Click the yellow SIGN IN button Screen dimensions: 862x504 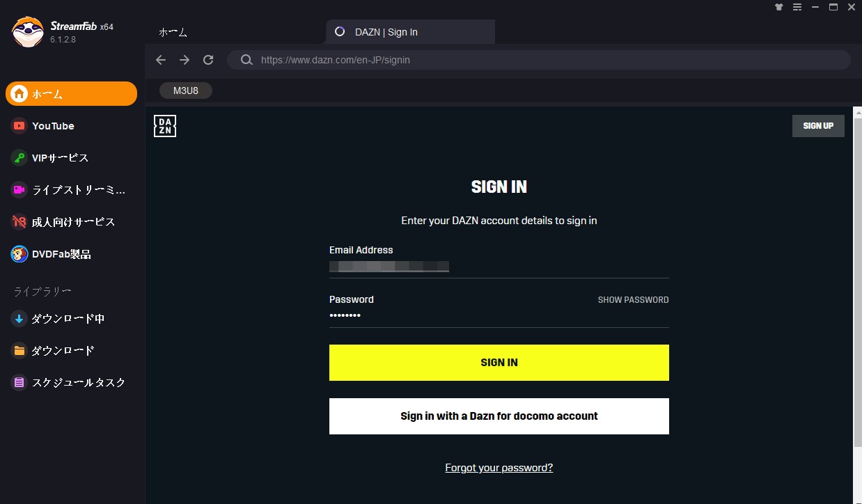coord(499,363)
